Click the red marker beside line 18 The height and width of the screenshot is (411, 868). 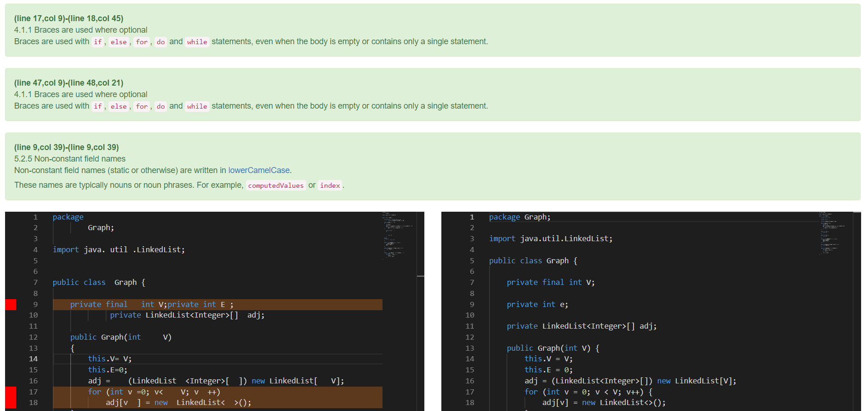coord(11,403)
